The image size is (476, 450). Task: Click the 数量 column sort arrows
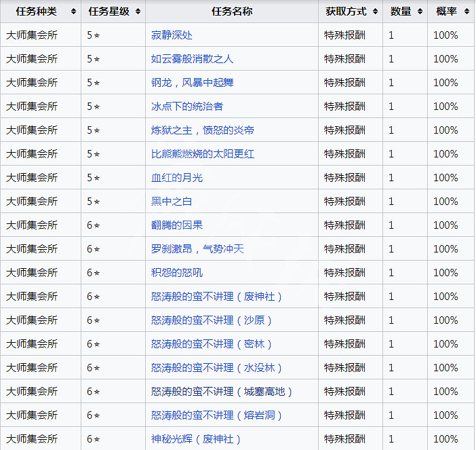[420, 12]
